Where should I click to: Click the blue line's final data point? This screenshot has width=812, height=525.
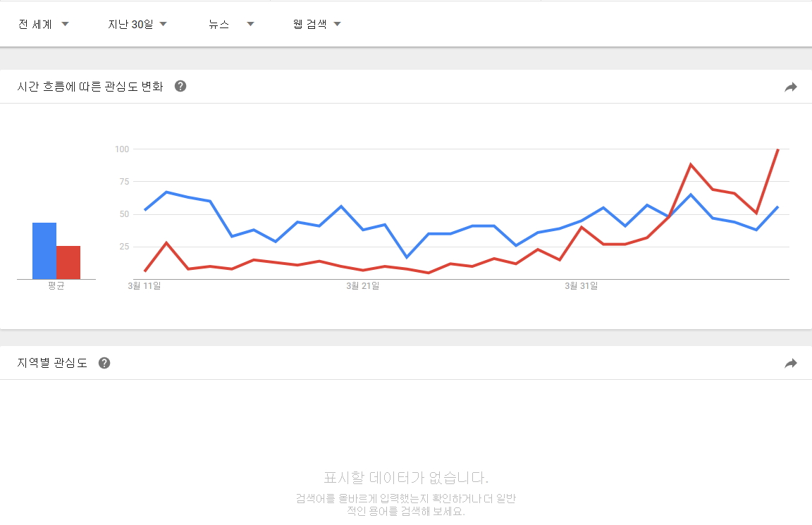(777, 206)
